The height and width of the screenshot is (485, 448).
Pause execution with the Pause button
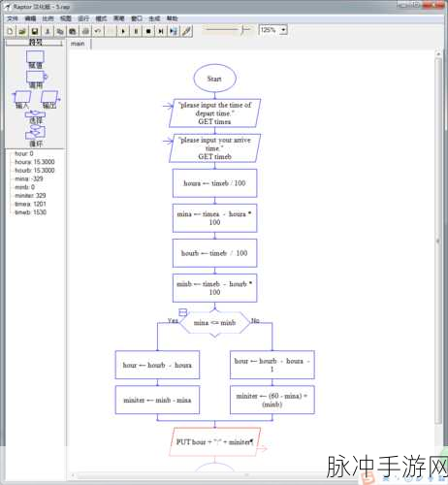click(x=136, y=31)
